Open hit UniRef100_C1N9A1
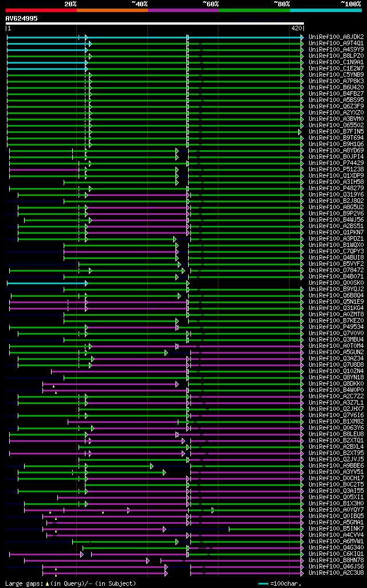The image size is (367, 588). [x=336, y=62]
